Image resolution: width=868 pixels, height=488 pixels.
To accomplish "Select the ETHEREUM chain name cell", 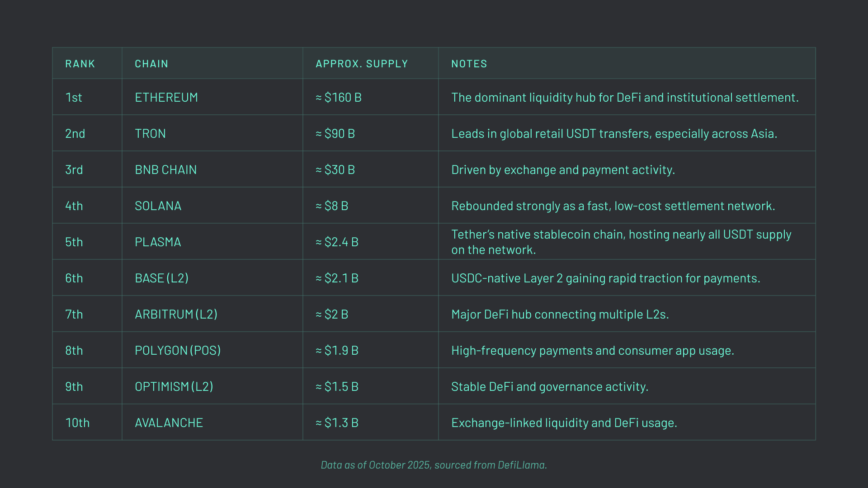I will tap(166, 97).
